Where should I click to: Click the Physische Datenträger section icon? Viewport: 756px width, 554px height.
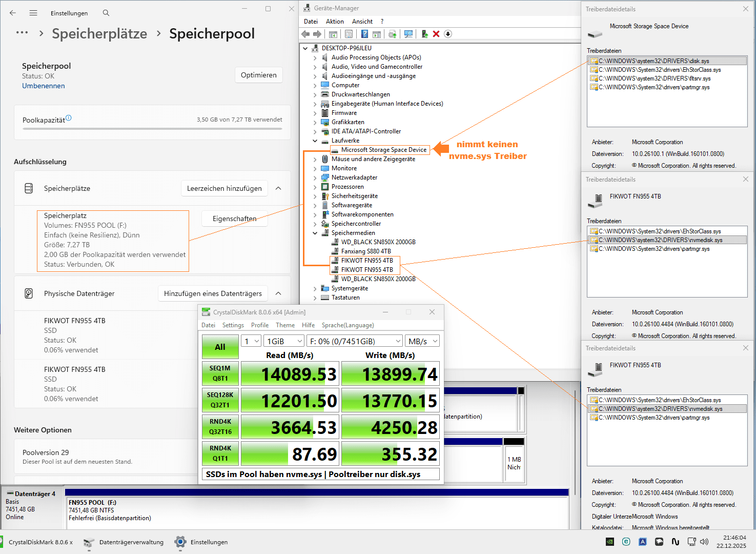click(x=29, y=293)
